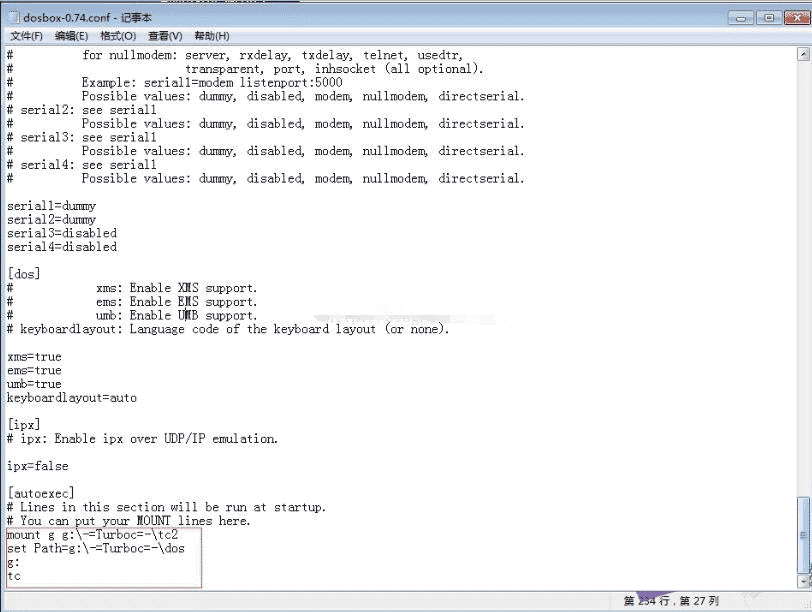Click the line 'serial2=dummy'
Image resolution: width=812 pixels, height=612 pixels.
51,220
